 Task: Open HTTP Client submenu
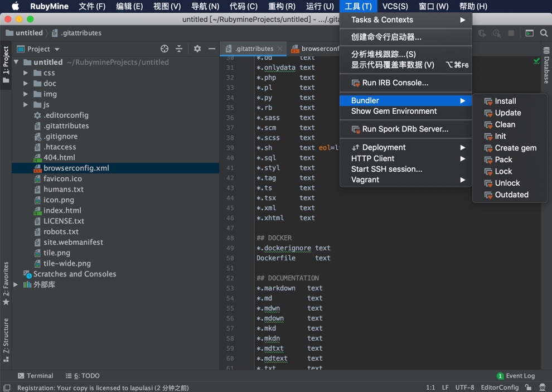click(x=405, y=158)
